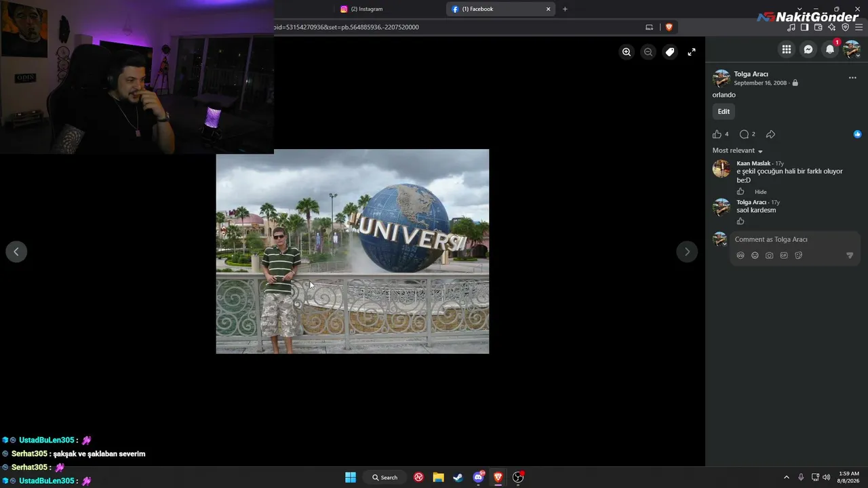Expand the Most relevant comment sorting
Screen dimensions: 868x488
[738, 150]
